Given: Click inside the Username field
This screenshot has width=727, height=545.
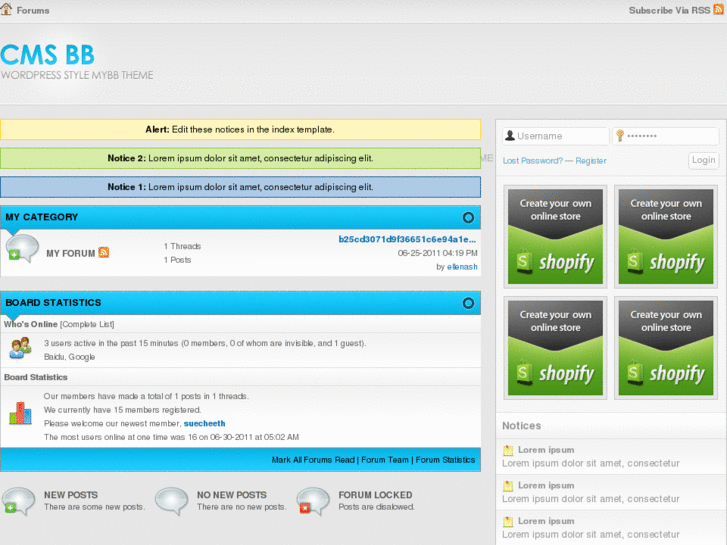Looking at the screenshot, I should [x=555, y=136].
